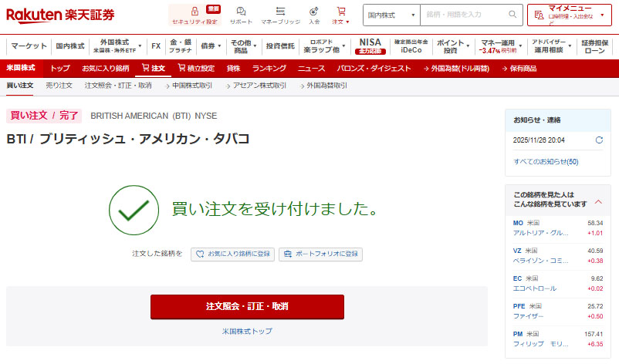Collapse the この銘柄を見た人は panel
This screenshot has width=619, height=364.
pos(597,202)
